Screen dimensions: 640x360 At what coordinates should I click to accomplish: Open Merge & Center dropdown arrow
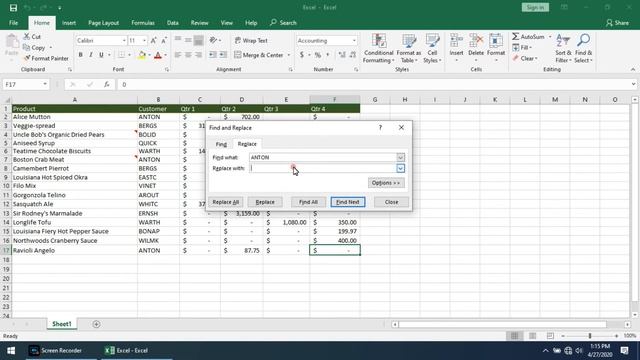coord(289,55)
